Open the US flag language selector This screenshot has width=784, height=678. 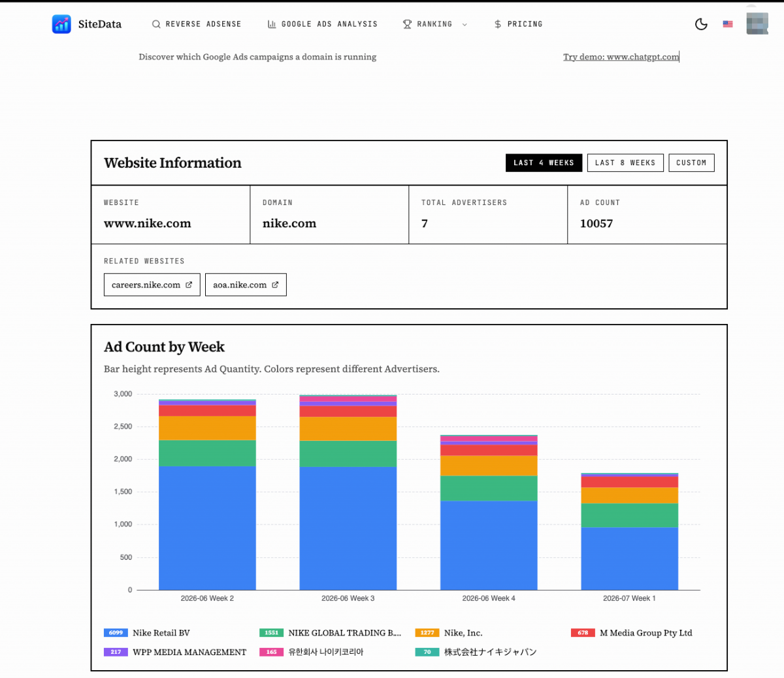728,24
